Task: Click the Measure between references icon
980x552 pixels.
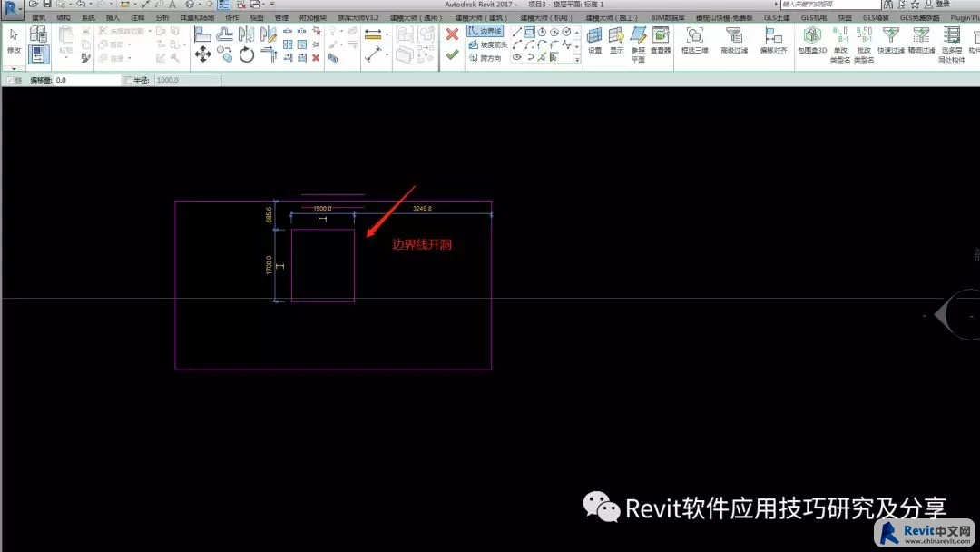Action: tap(373, 34)
